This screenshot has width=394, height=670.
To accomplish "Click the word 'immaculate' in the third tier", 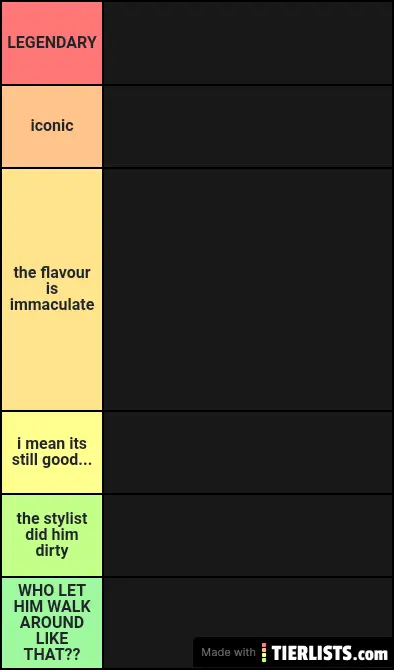I will coord(52,305).
